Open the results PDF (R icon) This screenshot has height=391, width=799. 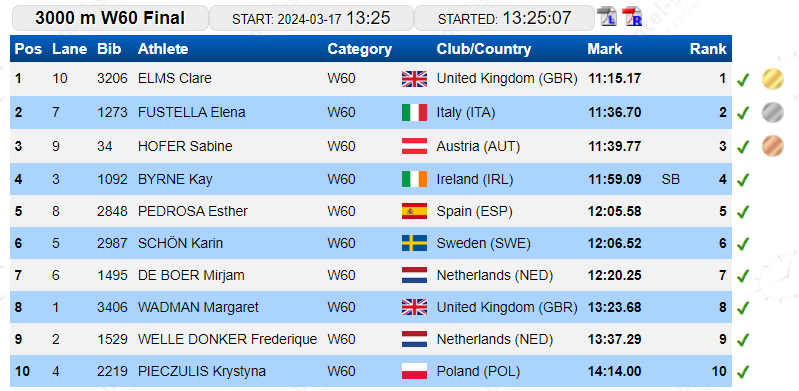632,16
